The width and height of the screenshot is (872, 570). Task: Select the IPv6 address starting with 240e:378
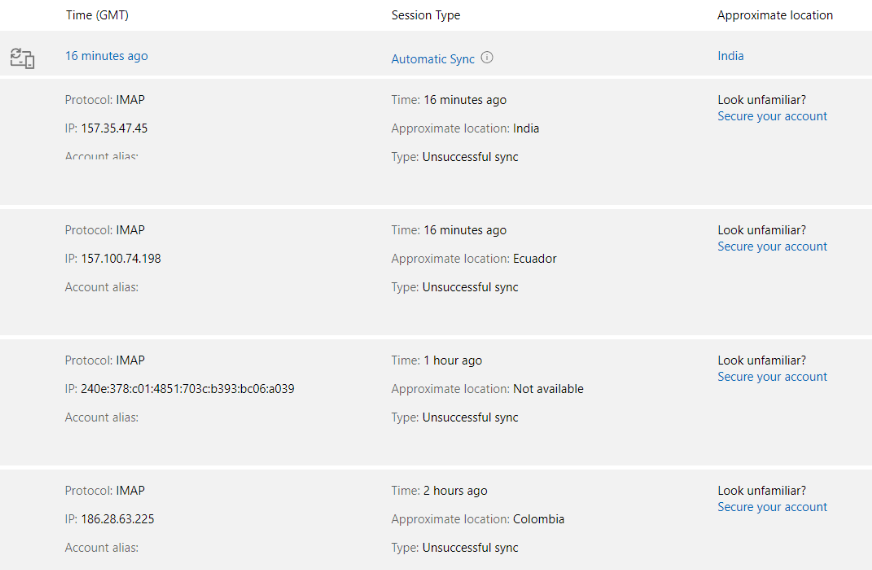(187, 389)
